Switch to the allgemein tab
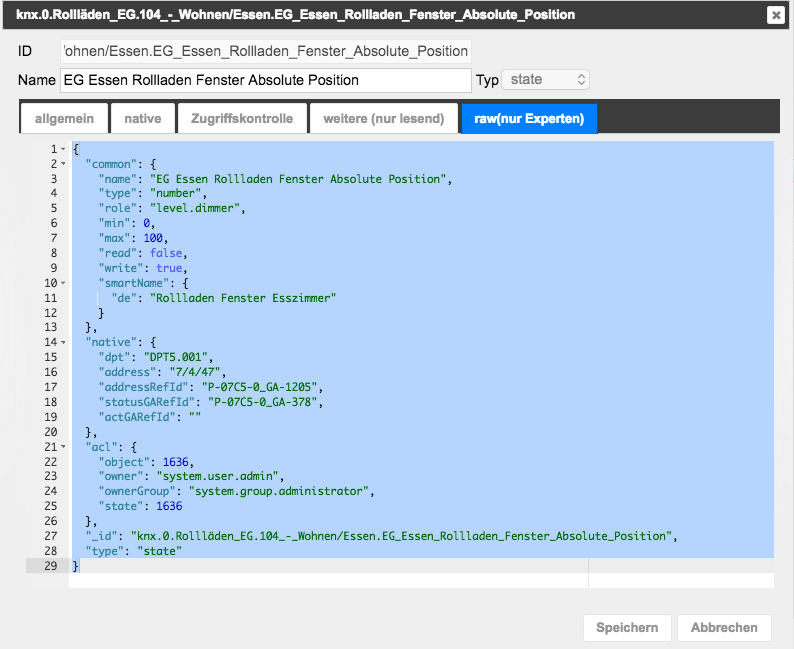Image resolution: width=794 pixels, height=649 pixels. pos(64,118)
